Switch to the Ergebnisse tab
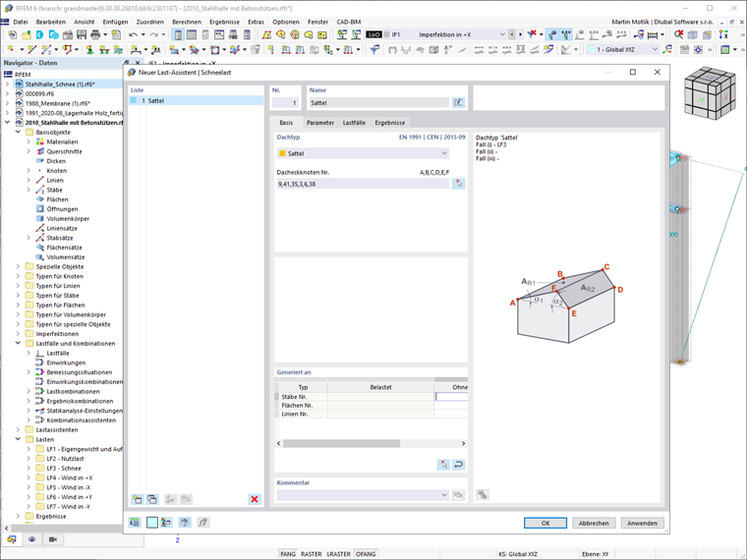The height and width of the screenshot is (560, 747). tap(389, 123)
